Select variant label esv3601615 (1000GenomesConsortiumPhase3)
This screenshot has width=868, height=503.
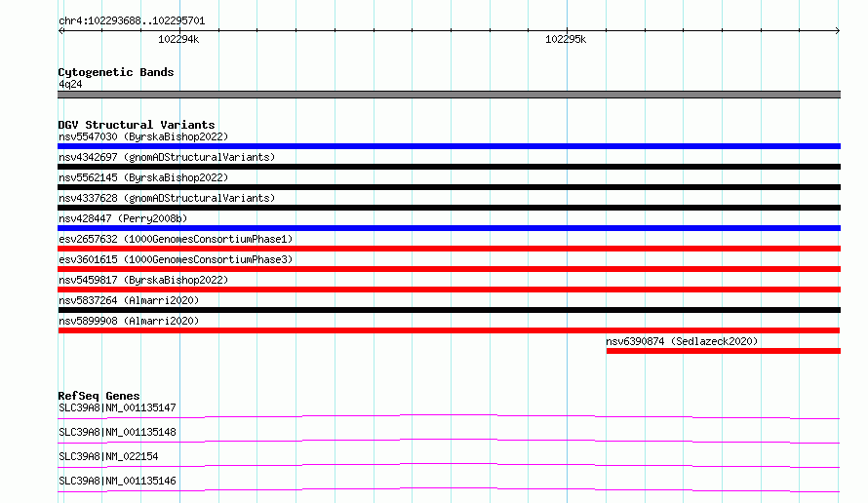[x=176, y=259]
